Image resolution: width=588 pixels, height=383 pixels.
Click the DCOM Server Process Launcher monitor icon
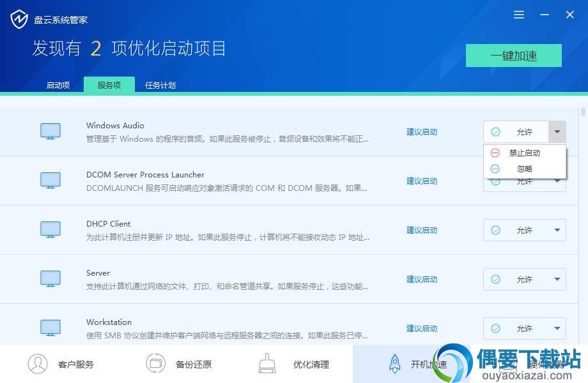pyautogui.click(x=50, y=181)
